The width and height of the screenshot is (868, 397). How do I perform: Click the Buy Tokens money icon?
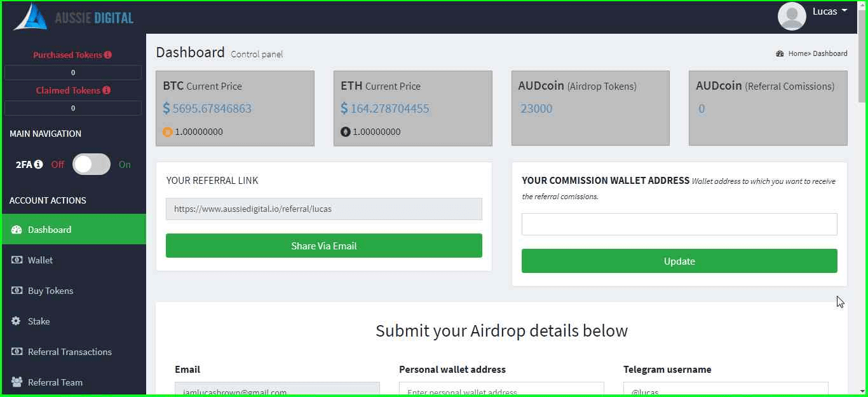(17, 291)
